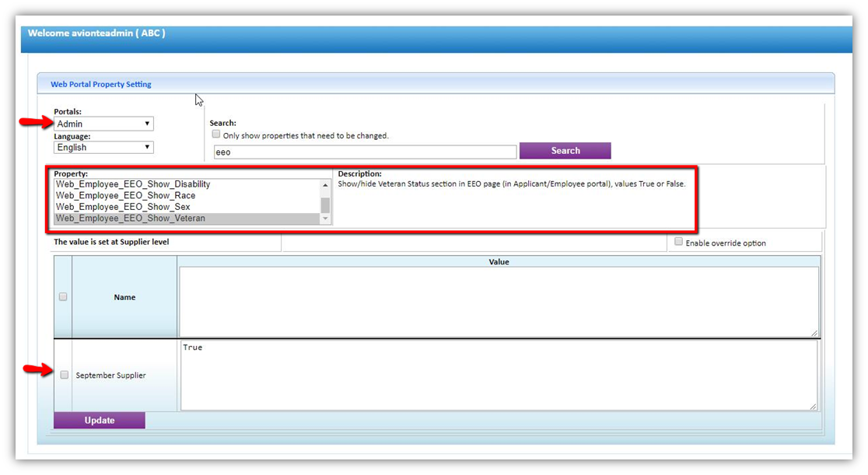
Task: Click the Web Portal Property Setting heading
Action: tap(101, 84)
